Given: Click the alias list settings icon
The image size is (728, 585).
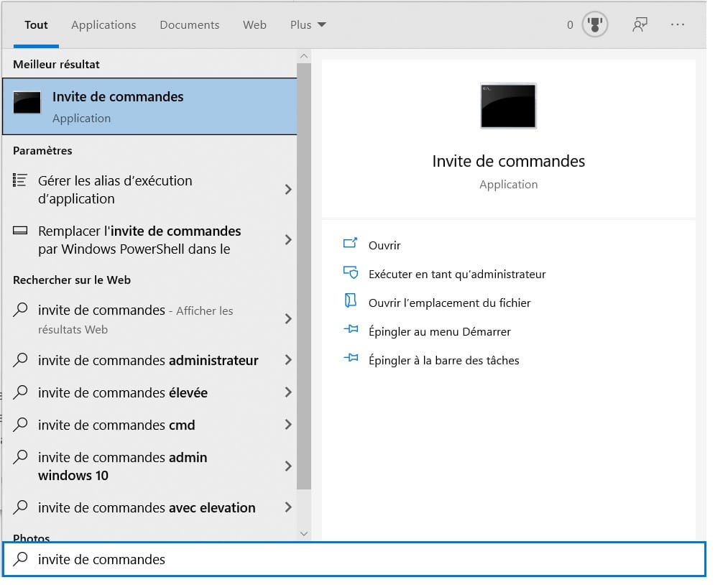Looking at the screenshot, I should [x=20, y=180].
